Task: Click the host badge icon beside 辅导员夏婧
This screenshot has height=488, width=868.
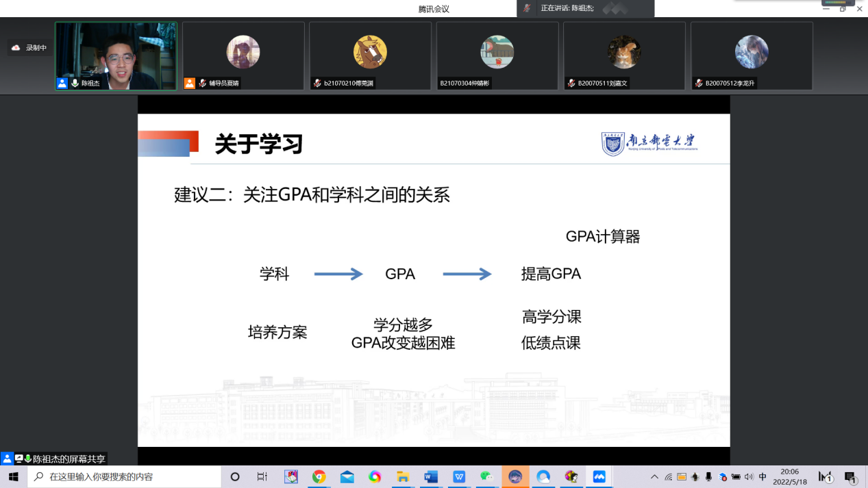Action: tap(190, 84)
